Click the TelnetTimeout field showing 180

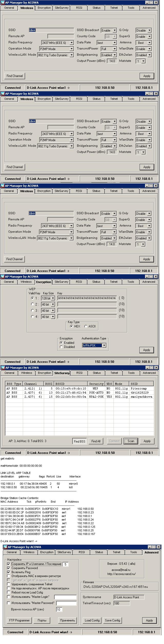click(x=121, y=603)
